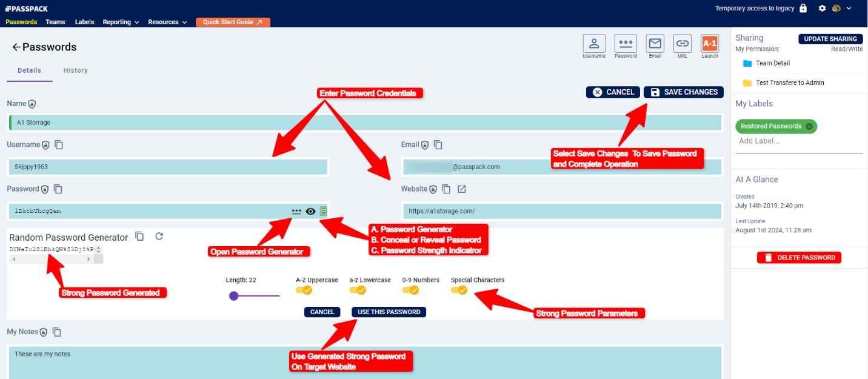Go back using the Passwords arrow
Image resolution: width=868 pixels, height=379 pixels.
point(16,47)
